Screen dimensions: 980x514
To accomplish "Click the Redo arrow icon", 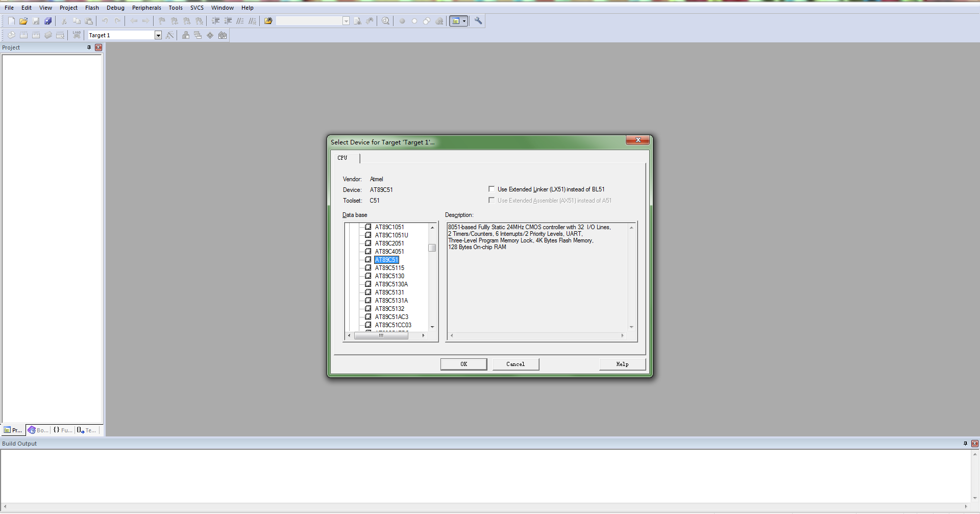I will (x=117, y=21).
